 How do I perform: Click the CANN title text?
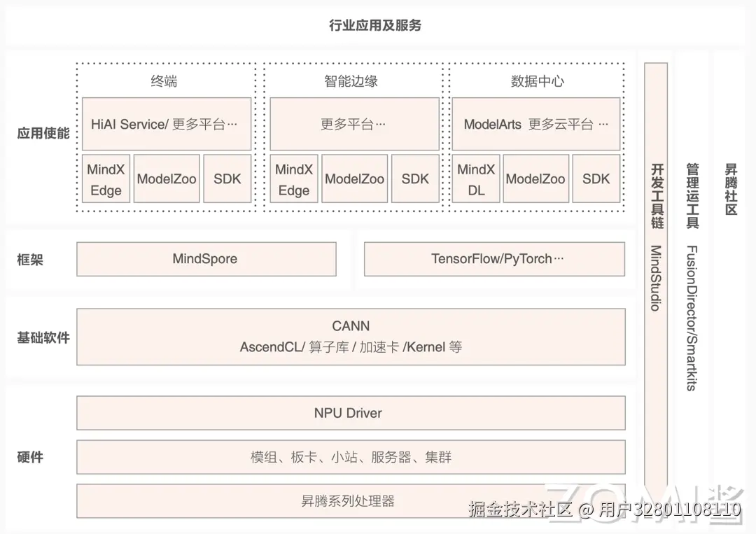coord(351,326)
